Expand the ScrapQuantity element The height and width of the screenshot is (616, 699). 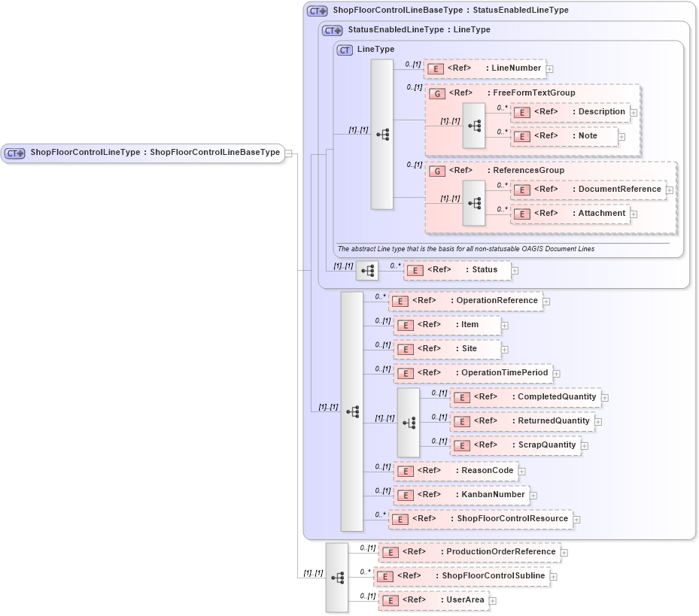coord(585,445)
